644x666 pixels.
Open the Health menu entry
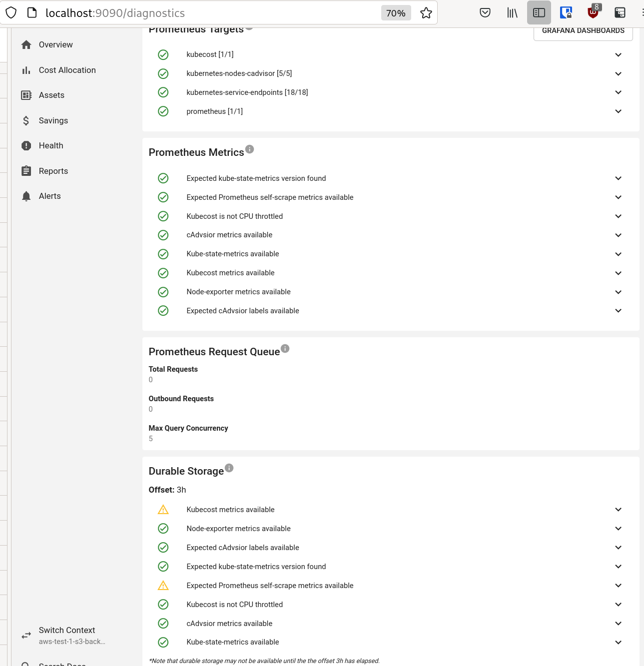tap(51, 145)
